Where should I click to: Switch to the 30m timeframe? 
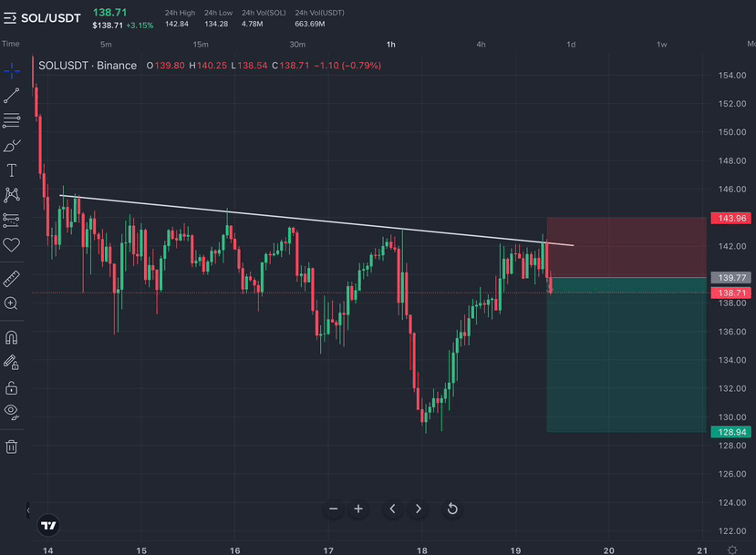[x=297, y=45]
